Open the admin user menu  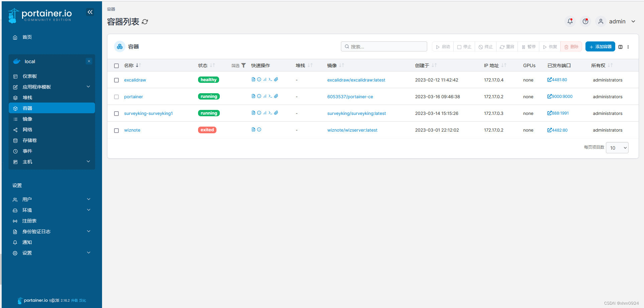617,21
